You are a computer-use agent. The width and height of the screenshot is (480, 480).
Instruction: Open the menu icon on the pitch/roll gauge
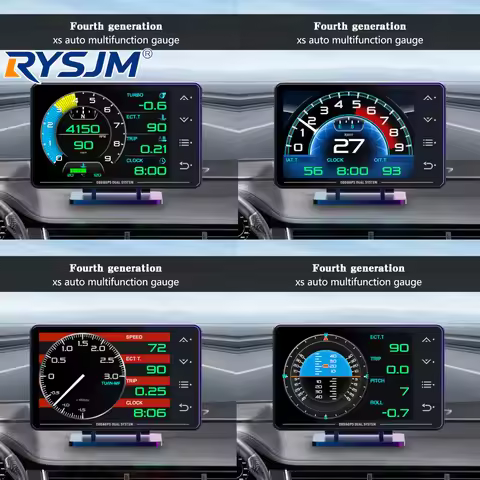(427, 384)
